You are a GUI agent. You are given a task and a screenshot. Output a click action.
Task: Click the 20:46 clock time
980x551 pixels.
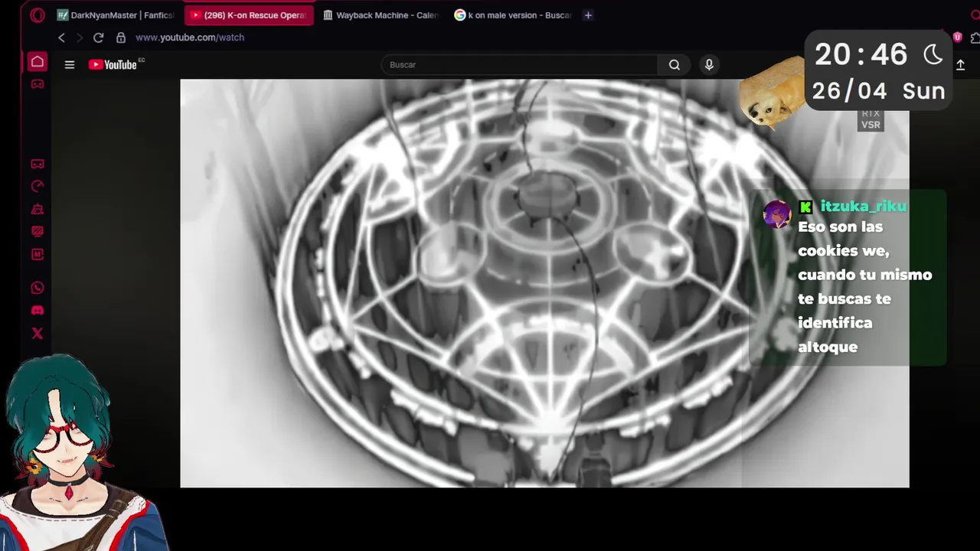tap(861, 54)
